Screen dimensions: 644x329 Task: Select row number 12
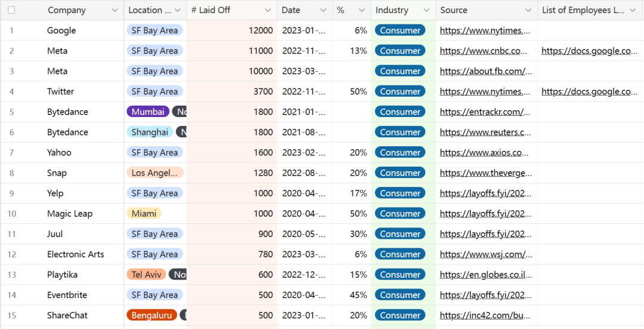[x=11, y=254]
